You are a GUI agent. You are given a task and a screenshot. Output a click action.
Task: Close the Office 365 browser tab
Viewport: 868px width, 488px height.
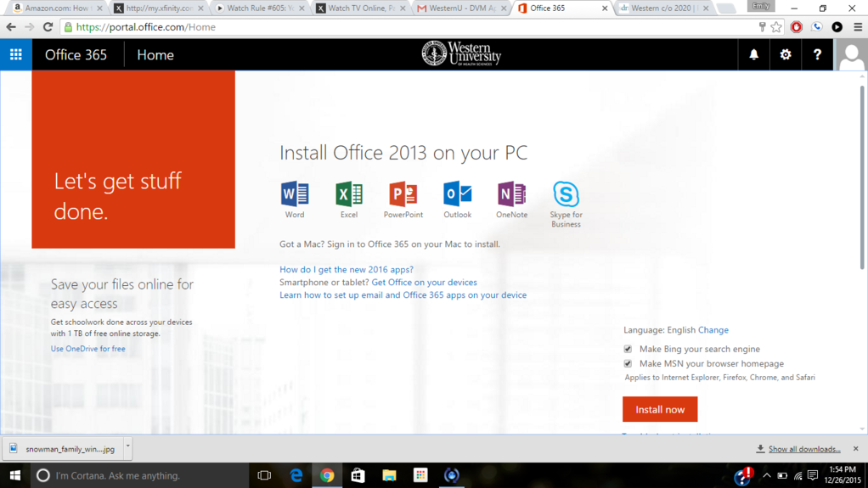coord(605,8)
